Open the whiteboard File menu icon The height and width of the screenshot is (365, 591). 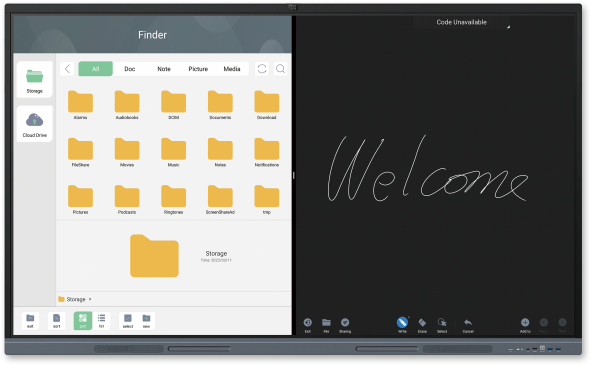tap(326, 325)
